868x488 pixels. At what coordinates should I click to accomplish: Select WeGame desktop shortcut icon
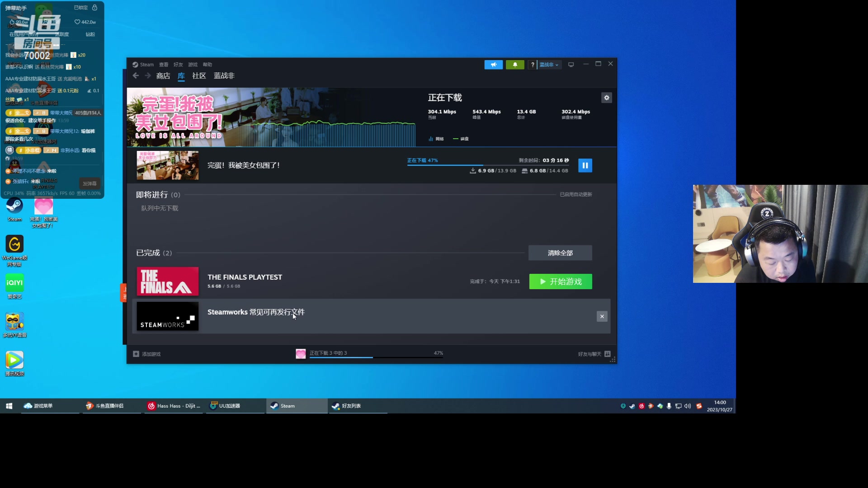click(14, 251)
